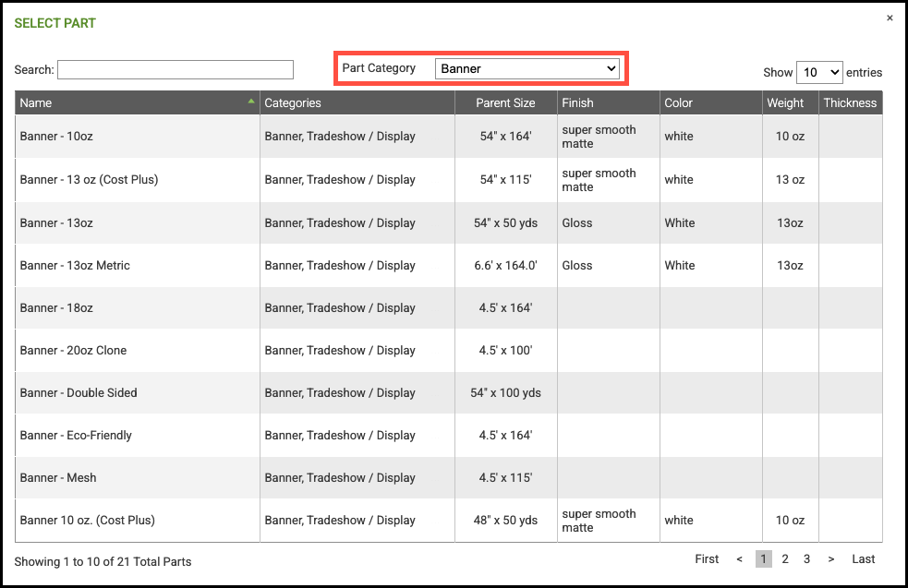Sort by the Finish column header

[608, 103]
